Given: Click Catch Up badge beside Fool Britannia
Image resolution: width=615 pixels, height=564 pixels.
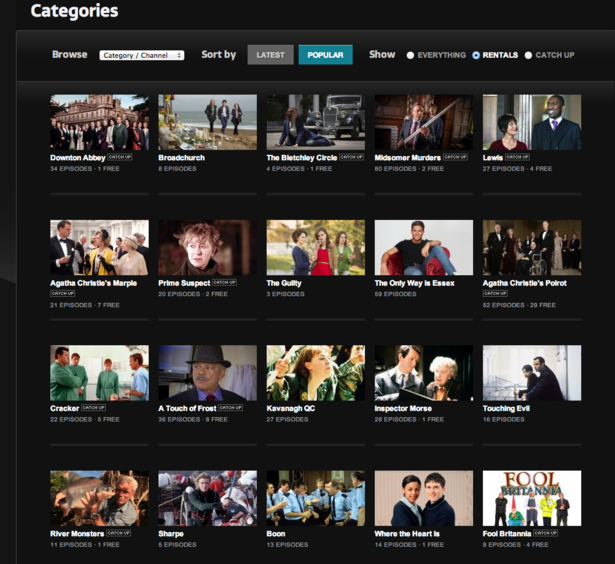Looking at the screenshot, I should click(x=545, y=533).
